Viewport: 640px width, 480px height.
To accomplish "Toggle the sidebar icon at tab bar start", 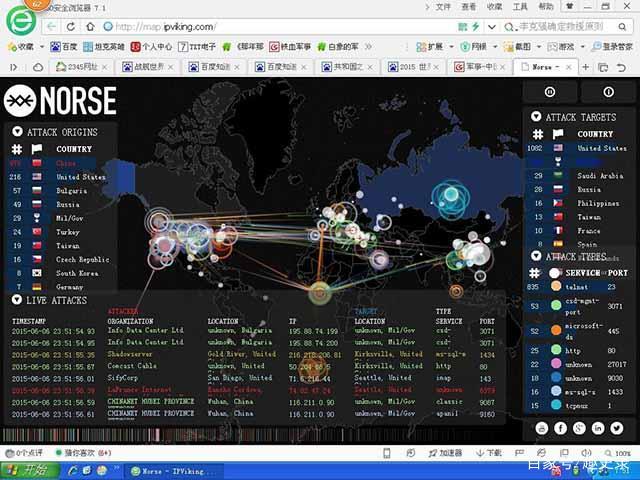I will coord(13,67).
